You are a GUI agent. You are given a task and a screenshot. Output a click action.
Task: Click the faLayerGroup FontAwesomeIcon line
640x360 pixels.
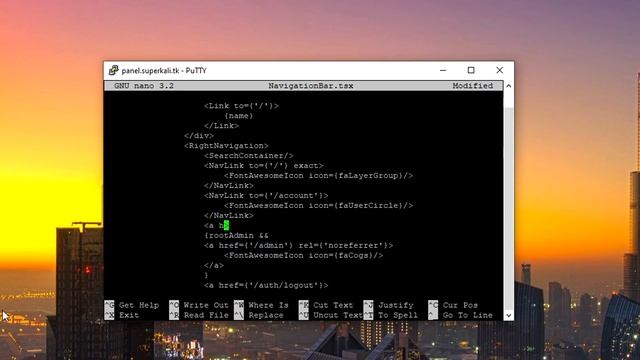click(318, 176)
